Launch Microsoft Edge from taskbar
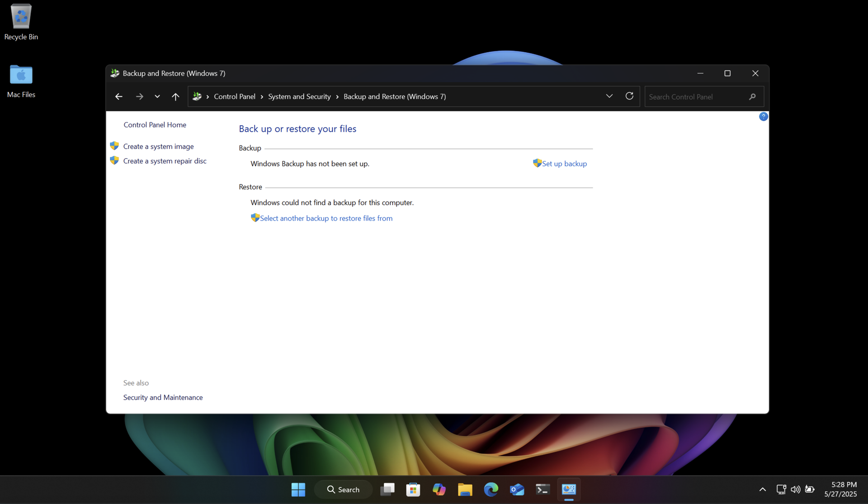Viewport: 868px width, 504px height. [x=491, y=490]
